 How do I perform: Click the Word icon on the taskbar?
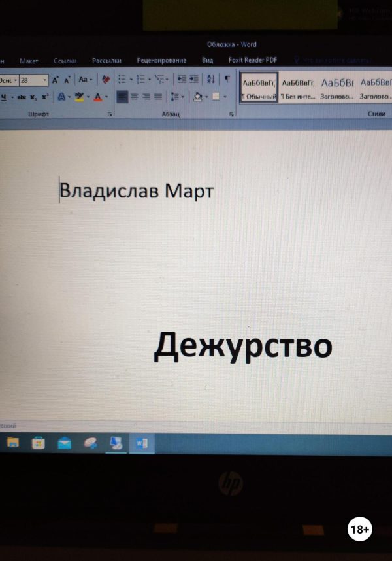(x=142, y=444)
